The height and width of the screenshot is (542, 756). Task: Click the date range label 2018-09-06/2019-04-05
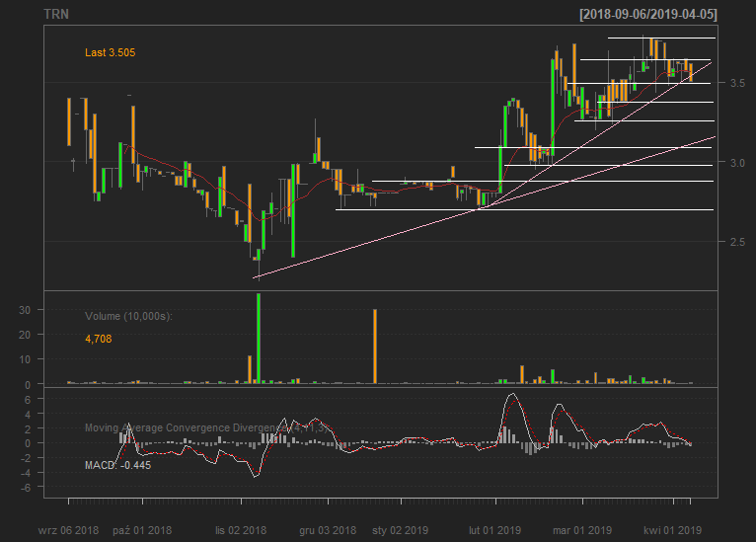(648, 14)
